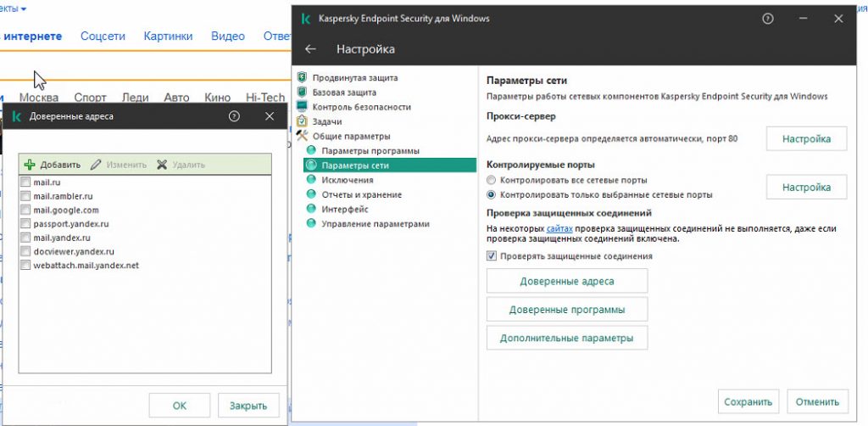Click the Сохранить button
868x426 pixels.
[748, 401]
